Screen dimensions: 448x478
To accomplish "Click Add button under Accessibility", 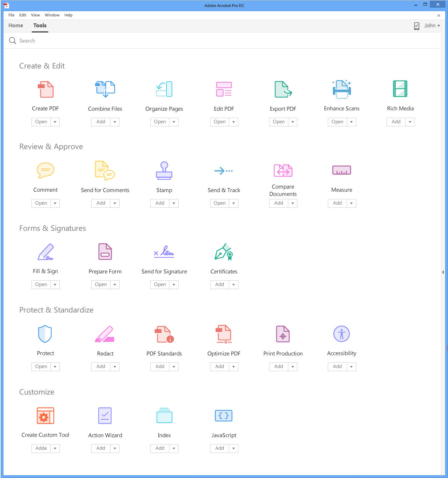I will [338, 367].
